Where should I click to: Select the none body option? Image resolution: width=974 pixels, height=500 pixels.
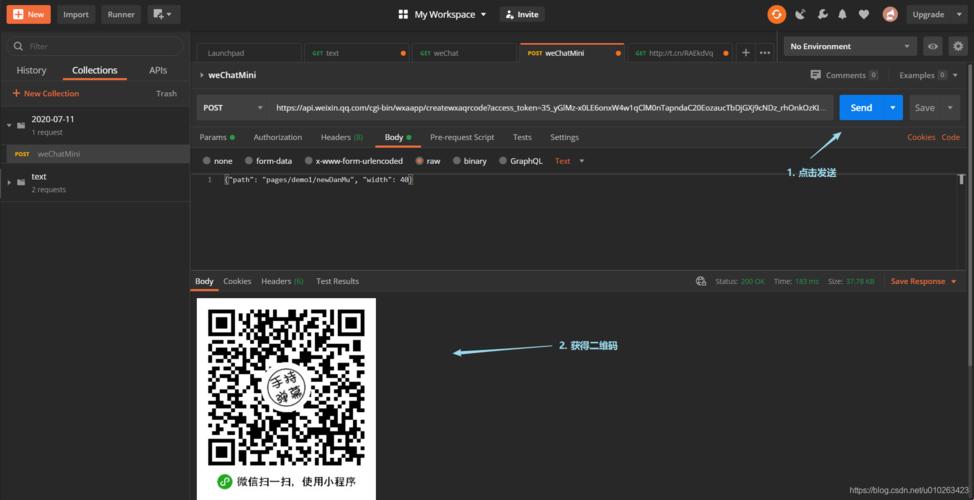coord(217,161)
